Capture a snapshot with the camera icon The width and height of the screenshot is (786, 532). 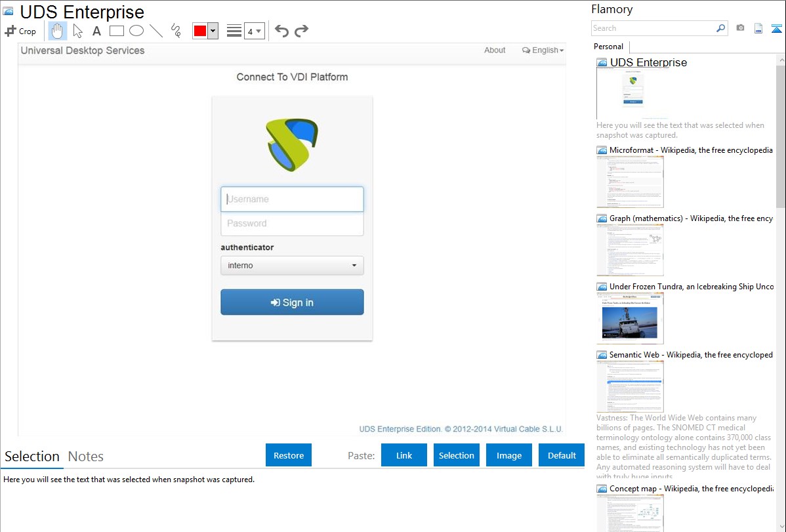click(x=740, y=28)
